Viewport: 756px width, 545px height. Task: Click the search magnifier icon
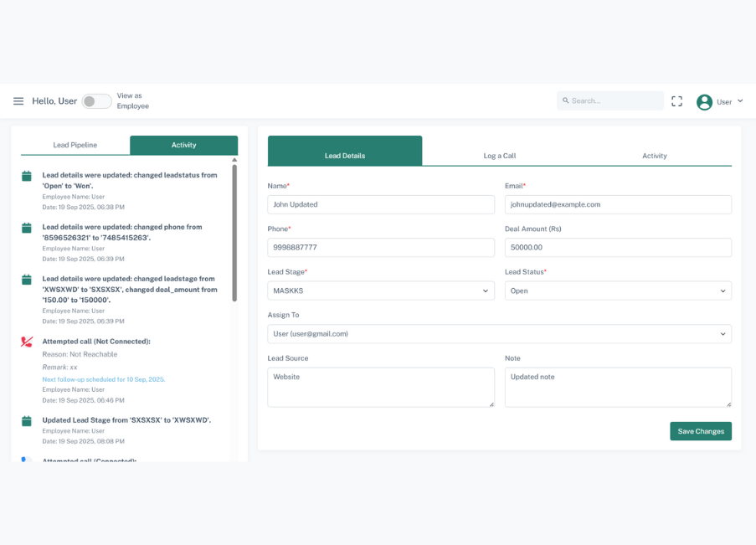(568, 100)
